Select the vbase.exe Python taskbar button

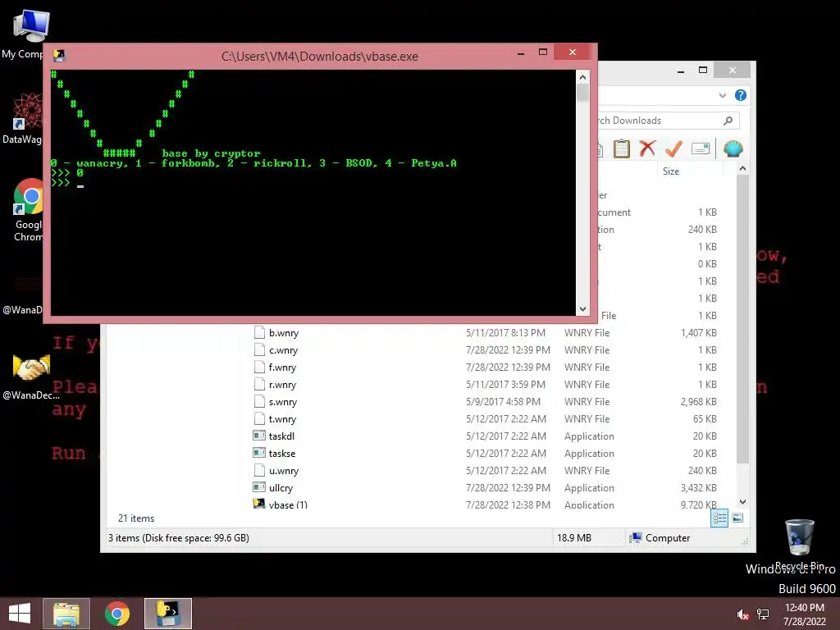point(167,614)
